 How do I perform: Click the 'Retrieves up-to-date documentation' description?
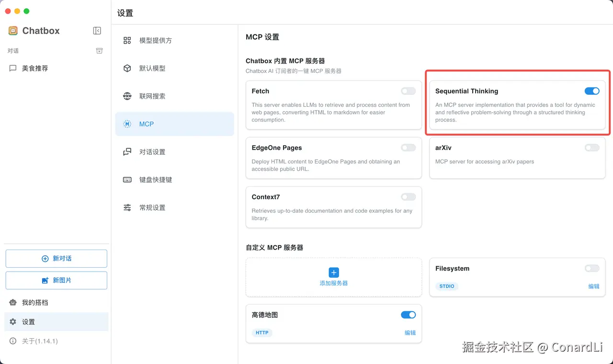(332, 214)
